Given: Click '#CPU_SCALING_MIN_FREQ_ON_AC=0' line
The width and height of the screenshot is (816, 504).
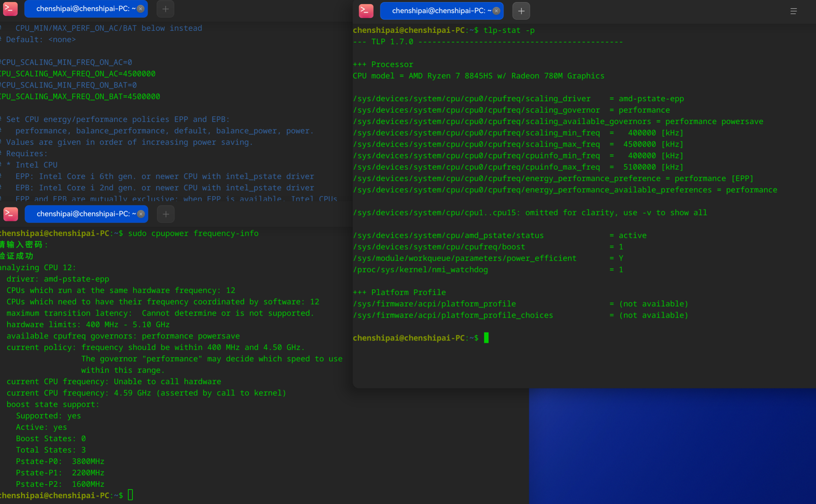Looking at the screenshot, I should 66,62.
